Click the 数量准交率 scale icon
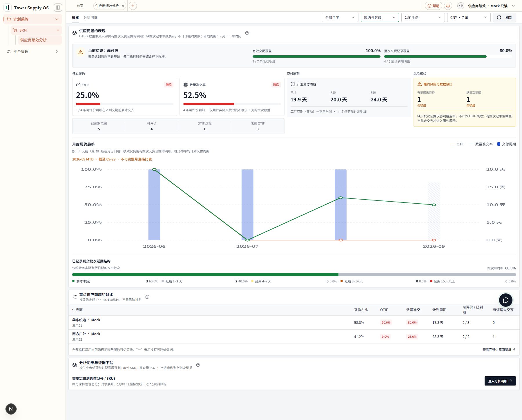 [186, 85]
